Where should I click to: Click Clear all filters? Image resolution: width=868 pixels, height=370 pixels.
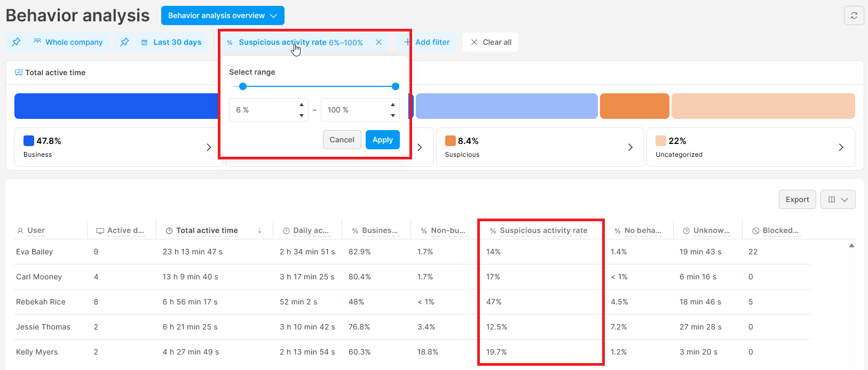[x=491, y=42]
